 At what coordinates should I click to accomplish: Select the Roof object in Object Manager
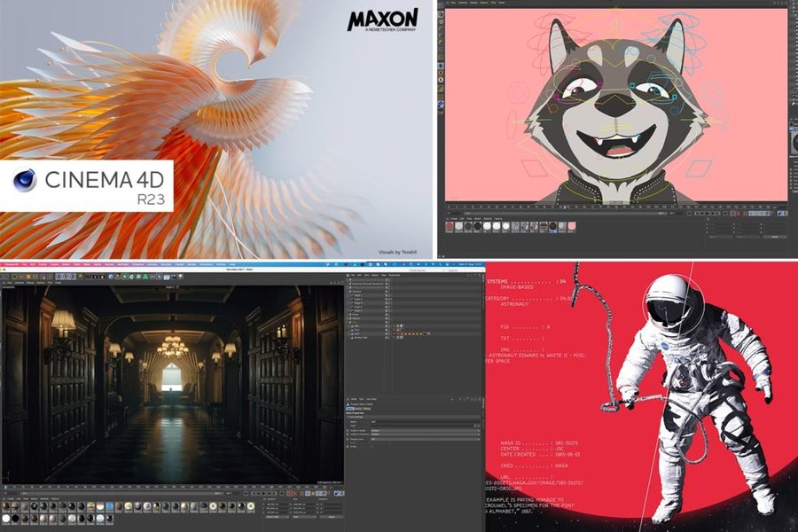356,333
